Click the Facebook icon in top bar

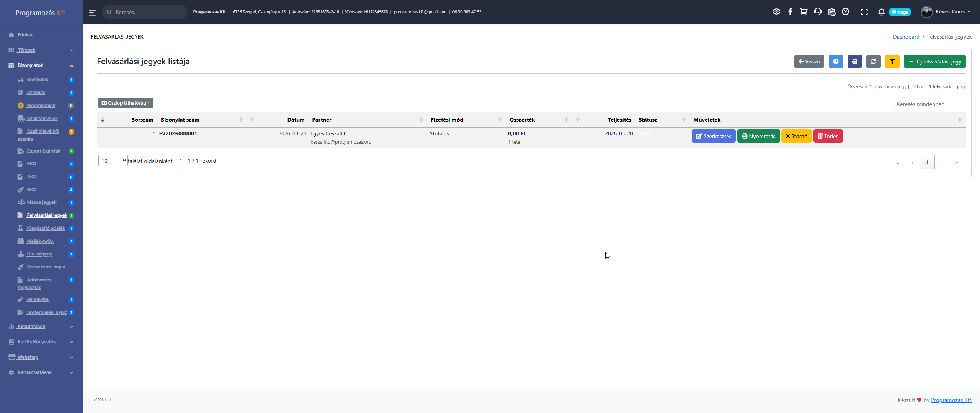(x=790, y=12)
